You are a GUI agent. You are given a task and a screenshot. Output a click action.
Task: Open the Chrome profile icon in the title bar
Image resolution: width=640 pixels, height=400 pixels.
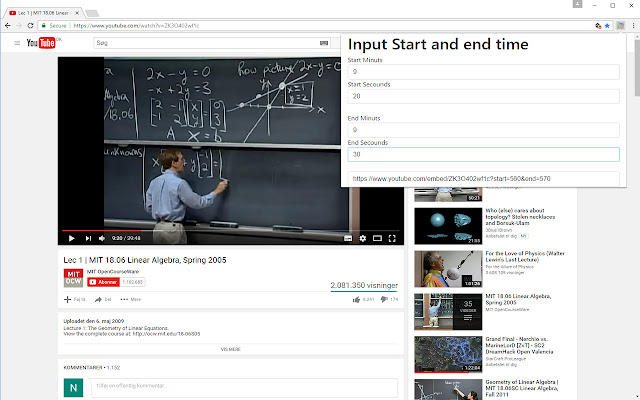[x=577, y=4]
